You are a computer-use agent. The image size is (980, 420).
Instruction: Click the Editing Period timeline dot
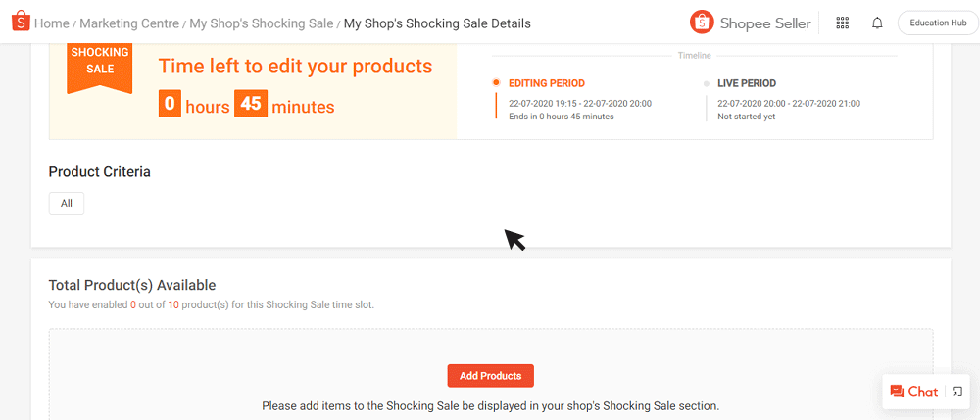(x=497, y=83)
